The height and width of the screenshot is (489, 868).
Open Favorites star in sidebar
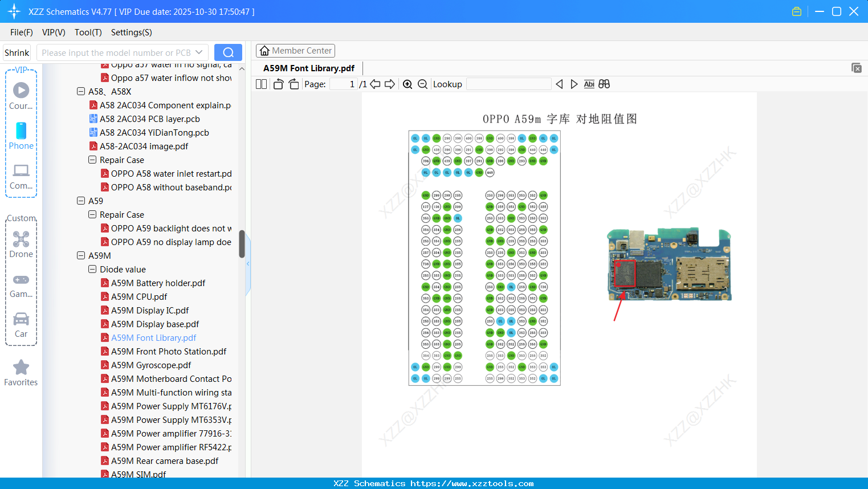tap(21, 373)
